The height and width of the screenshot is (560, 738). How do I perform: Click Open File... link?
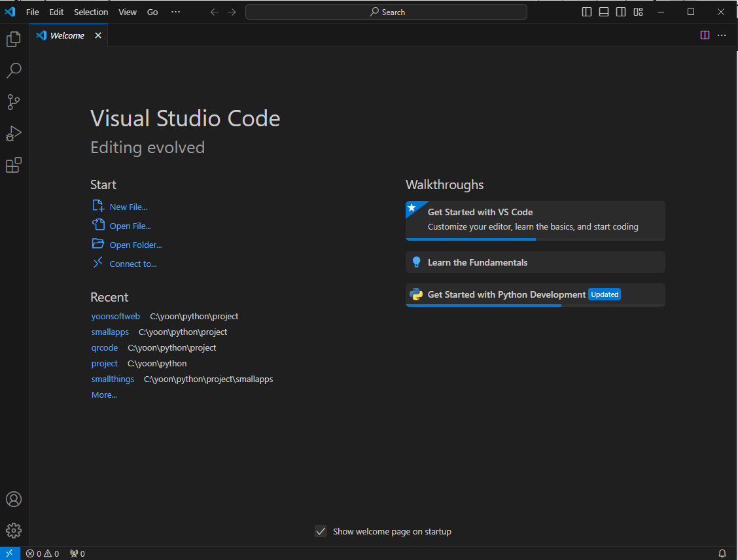point(130,226)
